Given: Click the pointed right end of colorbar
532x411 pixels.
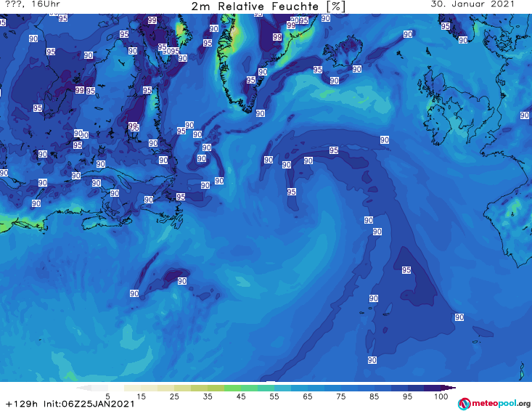Looking at the screenshot, I should (x=449, y=388).
